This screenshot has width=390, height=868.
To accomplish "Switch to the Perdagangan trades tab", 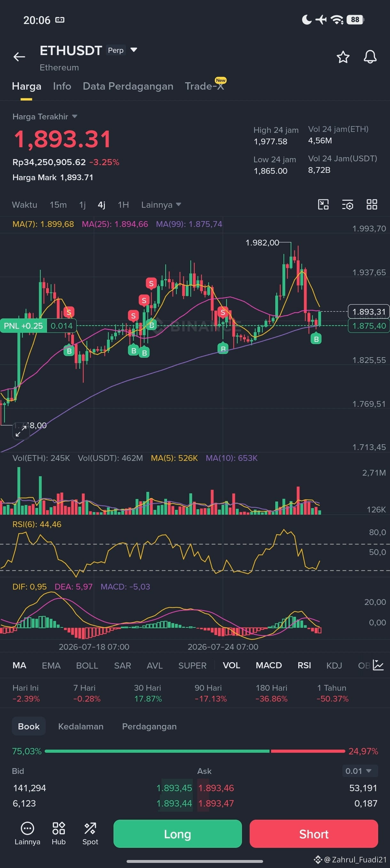I will click(x=149, y=726).
